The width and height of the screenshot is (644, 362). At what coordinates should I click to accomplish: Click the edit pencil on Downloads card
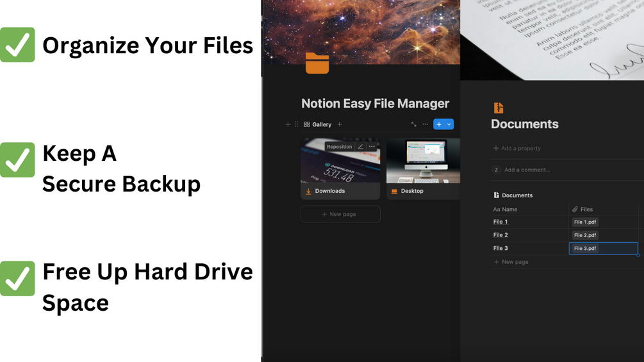360,147
